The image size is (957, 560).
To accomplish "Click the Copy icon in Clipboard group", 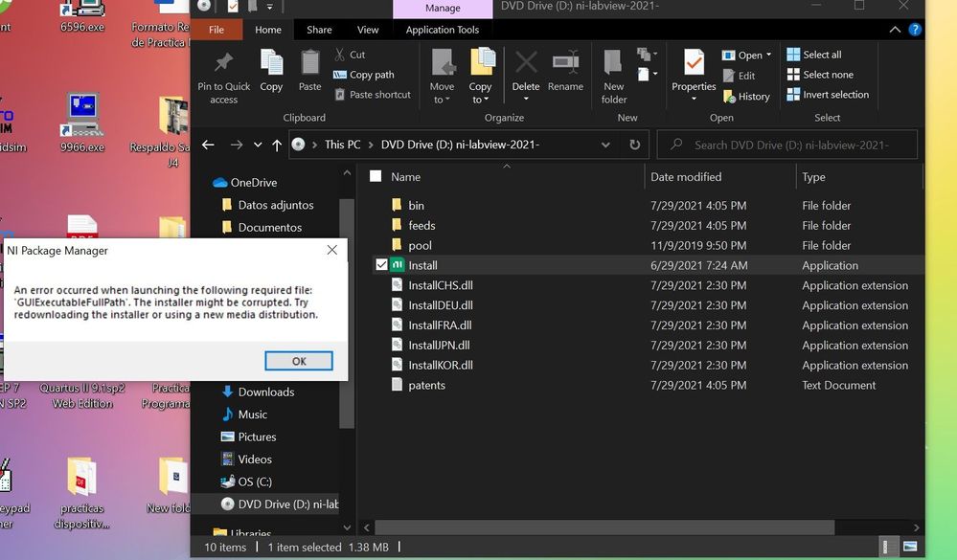I will point(271,70).
